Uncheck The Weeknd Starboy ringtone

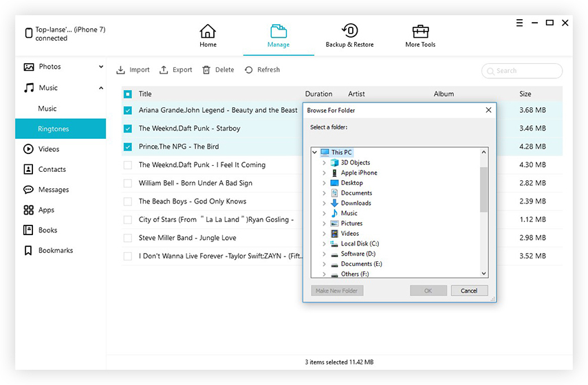(x=128, y=129)
